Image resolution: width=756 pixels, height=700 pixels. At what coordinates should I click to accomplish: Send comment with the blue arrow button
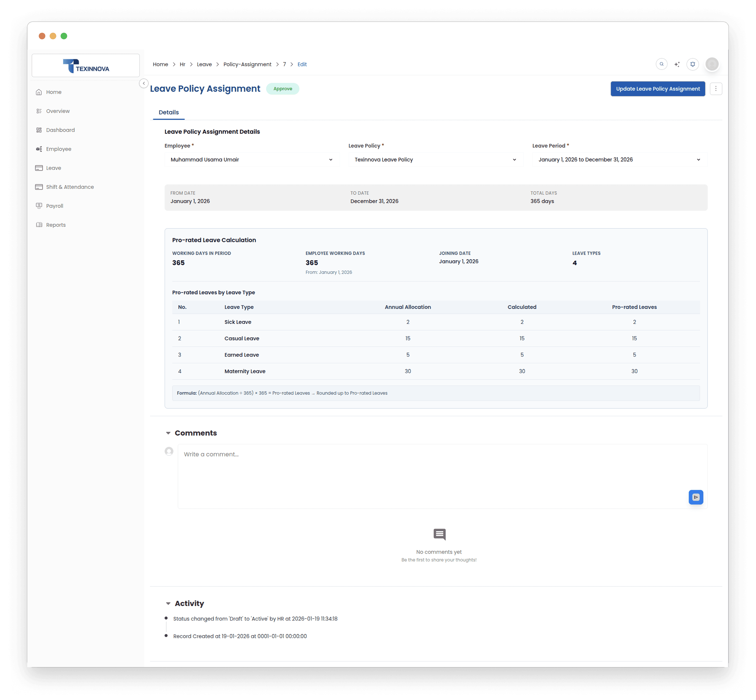point(695,497)
